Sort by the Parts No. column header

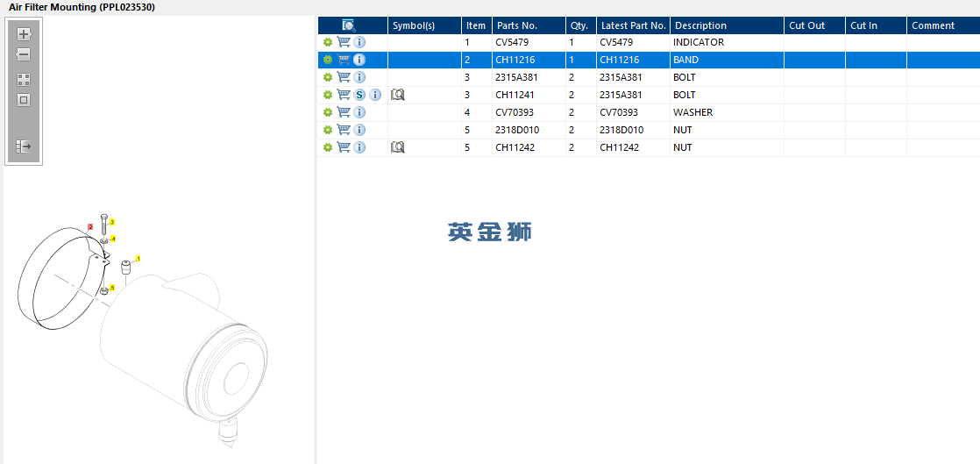click(529, 25)
